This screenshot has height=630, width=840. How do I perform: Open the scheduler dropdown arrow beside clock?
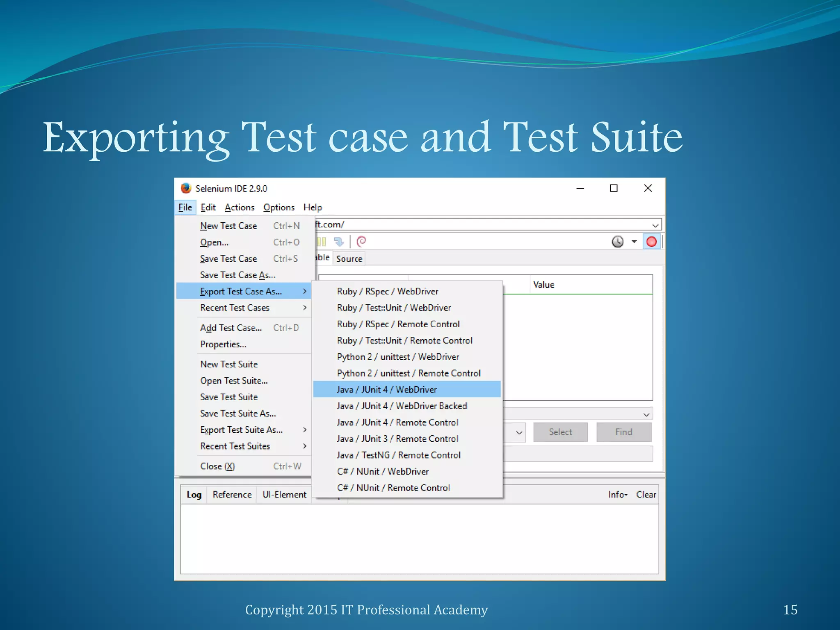click(634, 242)
